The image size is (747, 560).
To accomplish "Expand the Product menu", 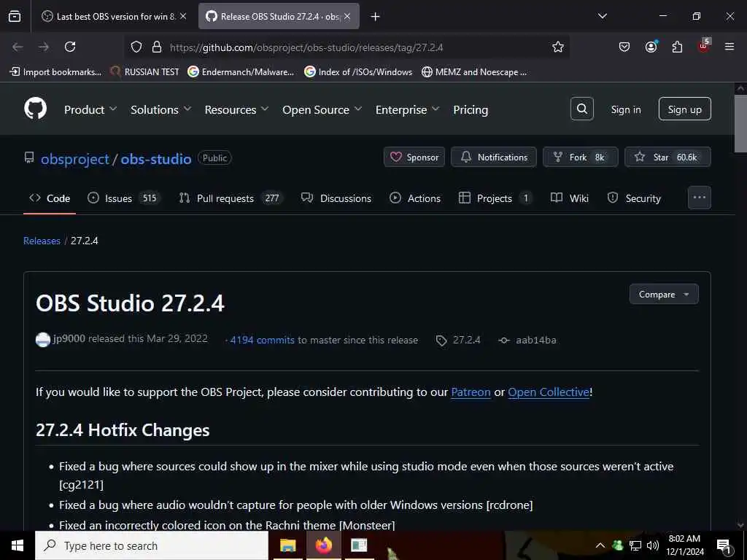I will [90, 109].
